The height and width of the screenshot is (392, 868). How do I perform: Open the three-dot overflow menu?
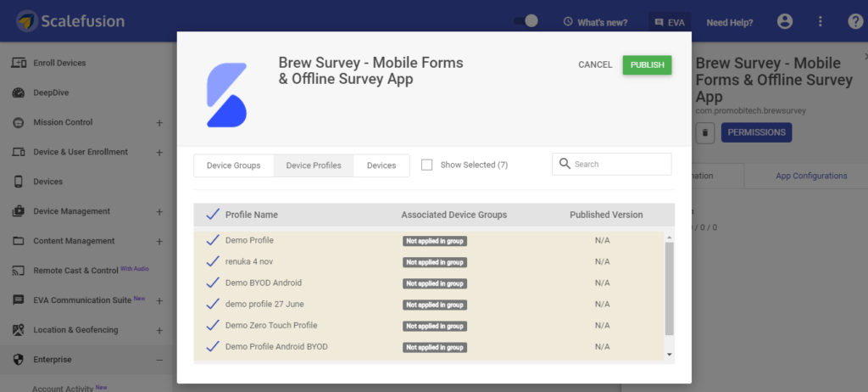821,21
